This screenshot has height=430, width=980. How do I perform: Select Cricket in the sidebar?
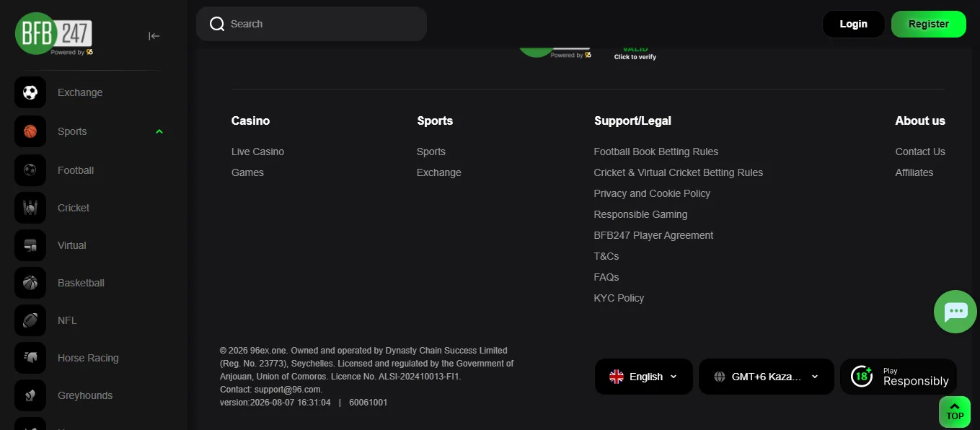coord(74,208)
